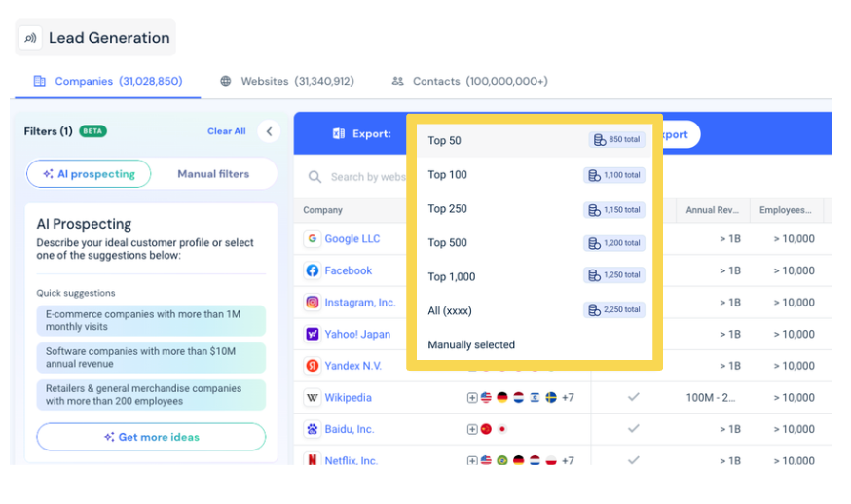Screen dimensions: 851x504
Task: Click the Lead Generation speaker icon
Action: tap(30, 38)
